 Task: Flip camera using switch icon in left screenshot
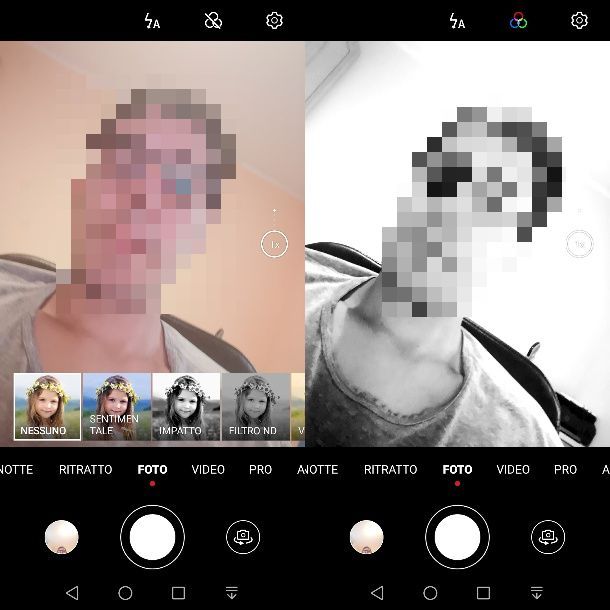243,537
